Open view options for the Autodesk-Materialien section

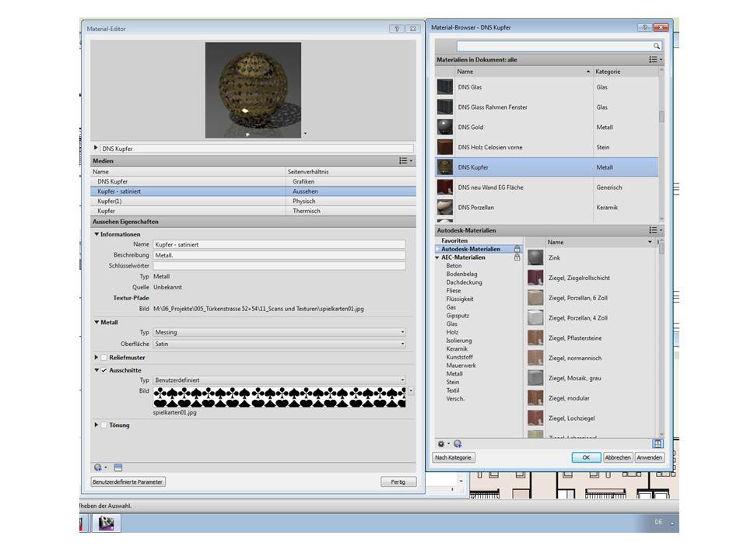(x=655, y=230)
